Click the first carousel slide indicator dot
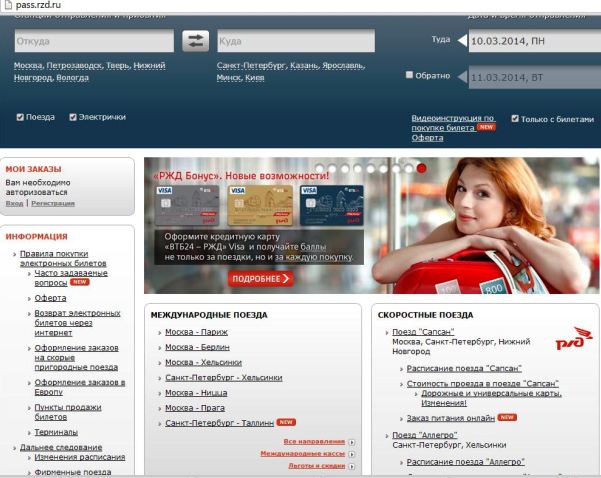This screenshot has width=601, height=478. [319, 169]
